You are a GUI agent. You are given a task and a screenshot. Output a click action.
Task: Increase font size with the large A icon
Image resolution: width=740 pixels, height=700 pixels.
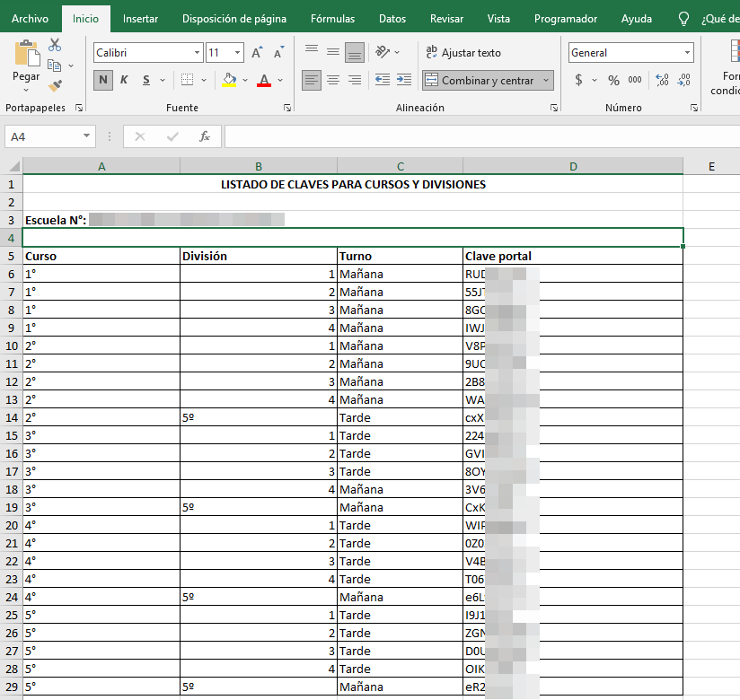point(257,52)
